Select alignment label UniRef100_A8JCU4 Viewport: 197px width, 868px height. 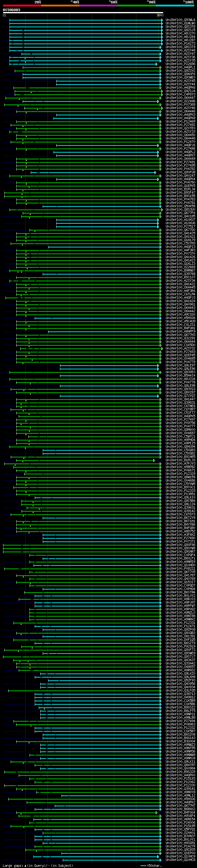click(180, 379)
